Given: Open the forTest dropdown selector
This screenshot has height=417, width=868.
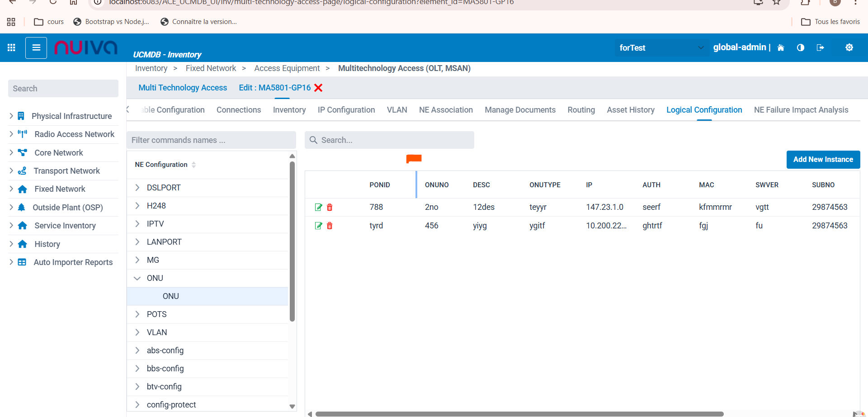Looking at the screenshot, I should tap(660, 47).
